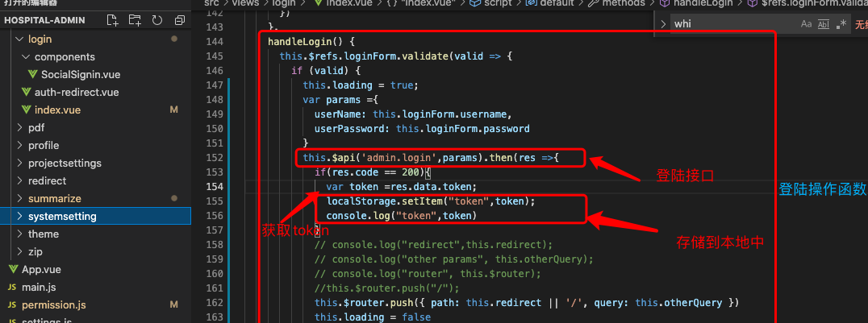The height and width of the screenshot is (323, 868).
Task: Collapse the login folder chevron
Action: click(20, 39)
